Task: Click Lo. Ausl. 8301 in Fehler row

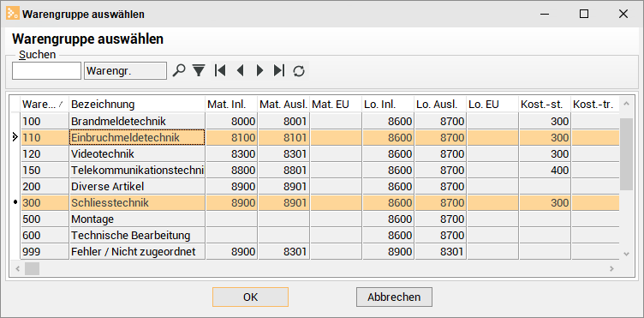Action: (440, 251)
